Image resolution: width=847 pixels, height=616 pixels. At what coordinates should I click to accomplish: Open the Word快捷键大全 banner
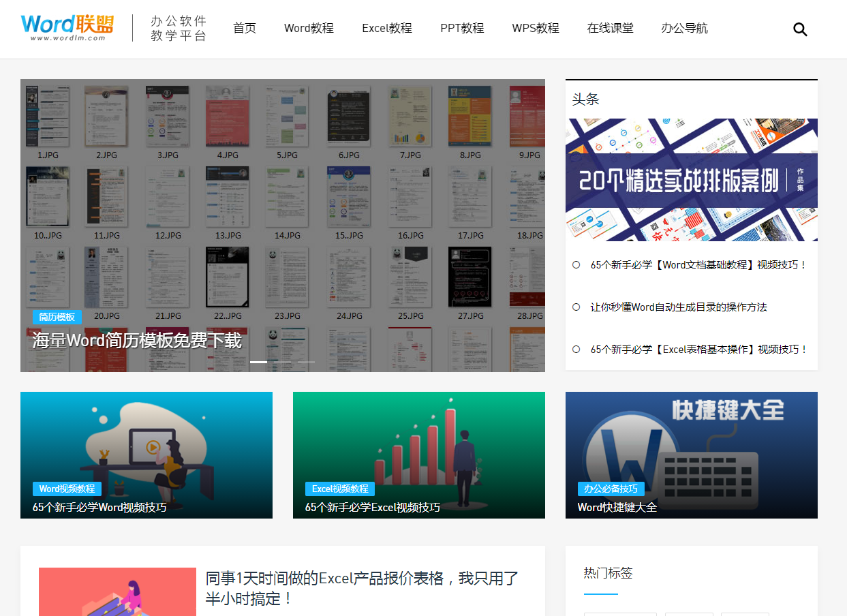click(x=691, y=455)
